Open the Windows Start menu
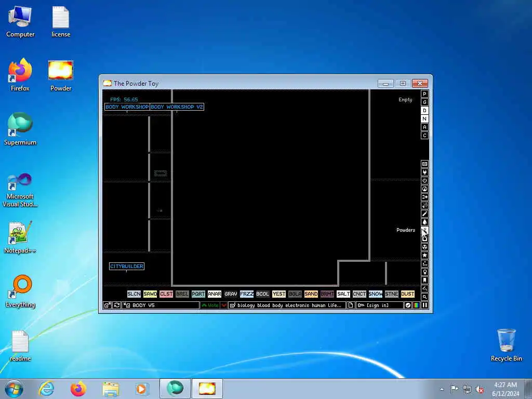The image size is (532, 399). tap(14, 389)
